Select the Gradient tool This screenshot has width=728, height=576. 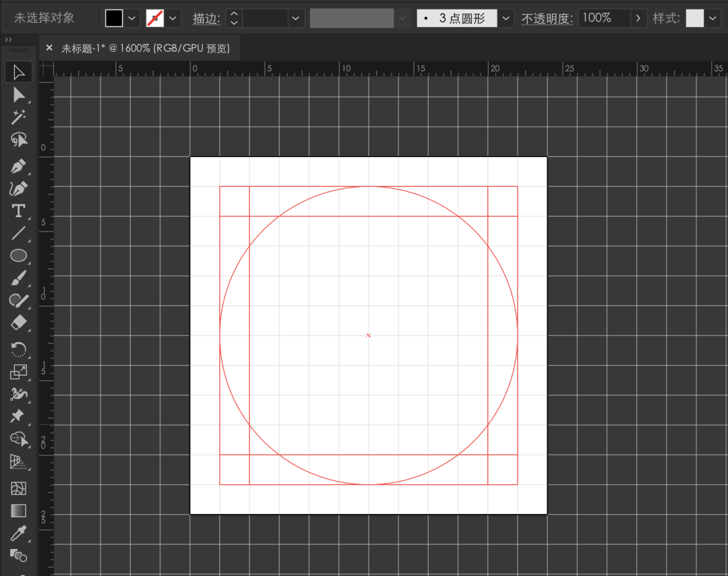coord(19,511)
